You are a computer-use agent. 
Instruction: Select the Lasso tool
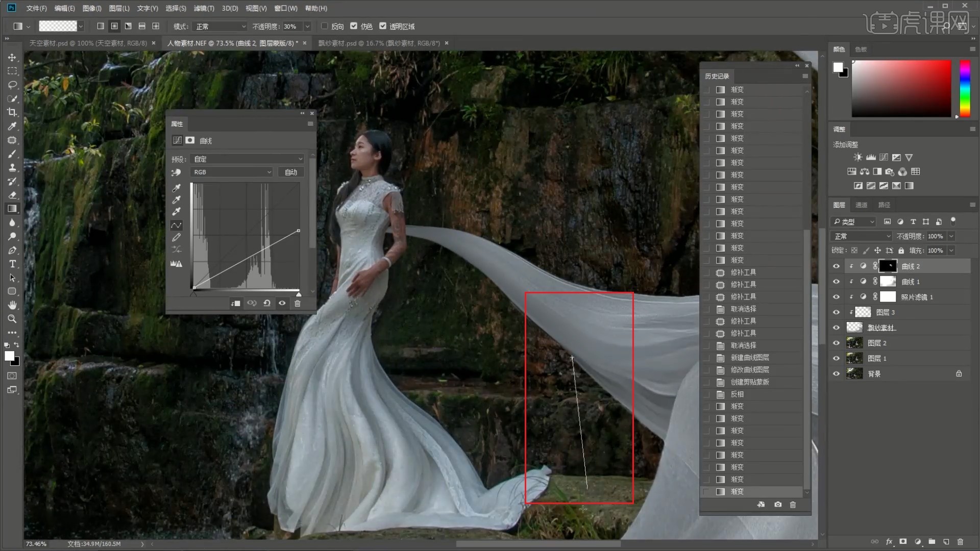tap(12, 85)
